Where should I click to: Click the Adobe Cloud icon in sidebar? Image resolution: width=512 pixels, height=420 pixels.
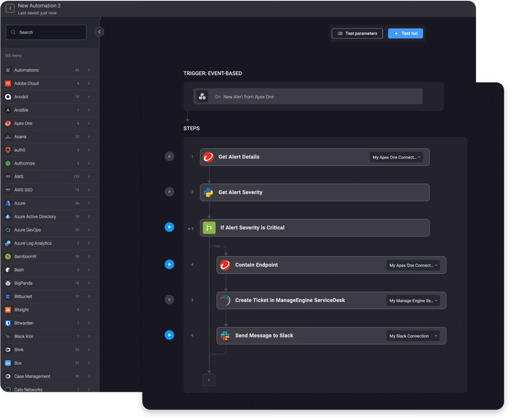pyautogui.click(x=8, y=83)
